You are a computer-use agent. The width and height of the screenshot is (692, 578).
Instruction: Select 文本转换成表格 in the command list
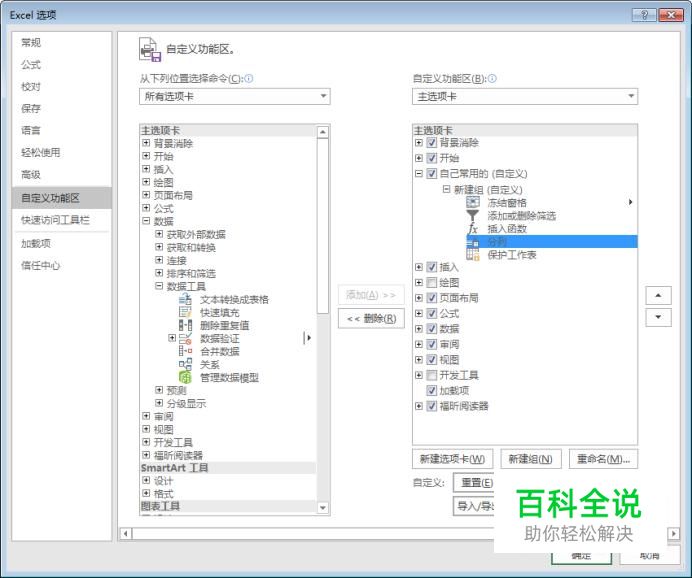pos(234,300)
